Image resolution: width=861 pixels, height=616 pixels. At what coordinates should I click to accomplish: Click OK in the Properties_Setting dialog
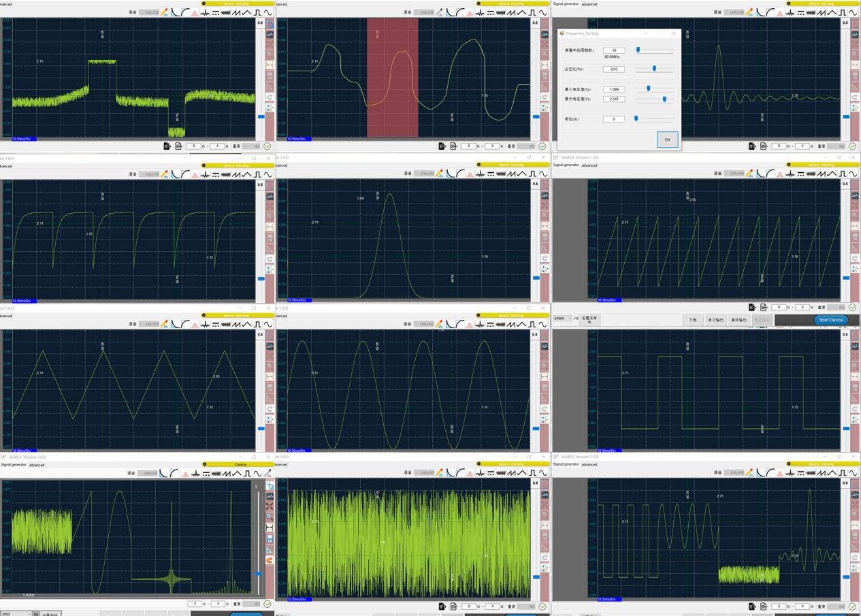point(667,140)
